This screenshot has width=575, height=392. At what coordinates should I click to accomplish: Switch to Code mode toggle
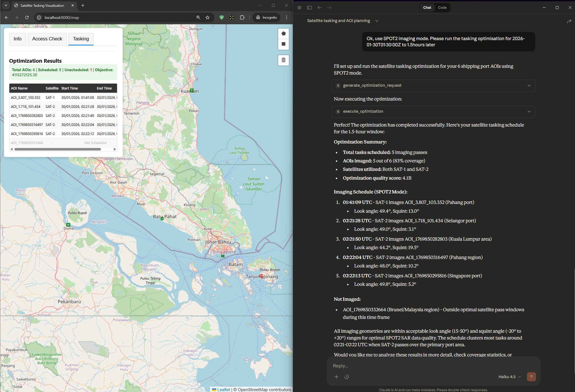pos(442,8)
